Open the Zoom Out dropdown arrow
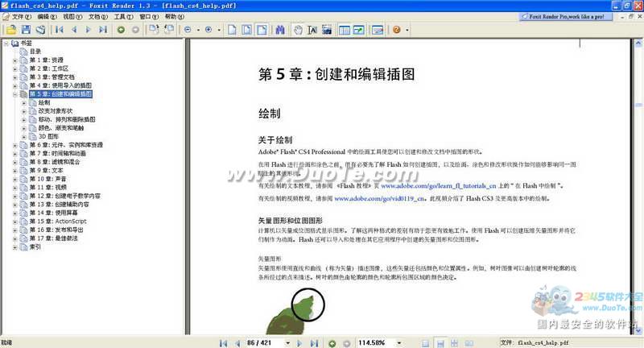The height and width of the screenshot is (348, 644). [x=198, y=30]
